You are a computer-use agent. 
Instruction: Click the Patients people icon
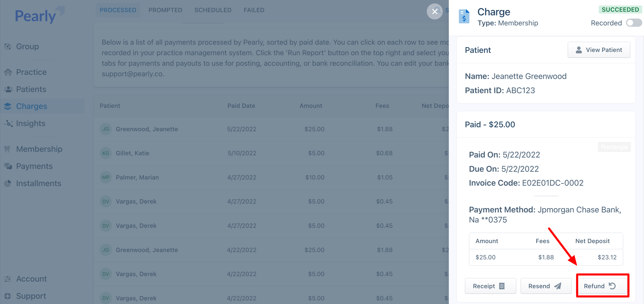8,89
